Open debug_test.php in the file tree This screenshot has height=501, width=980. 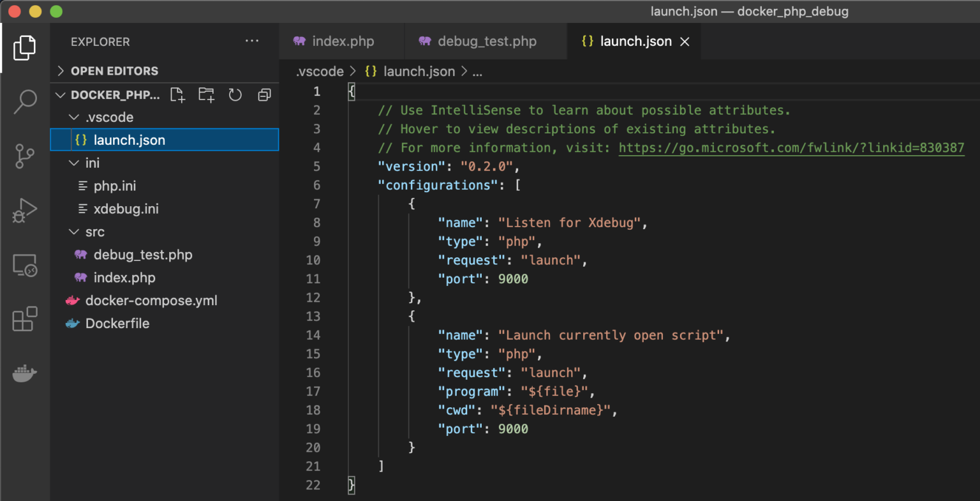(165, 255)
